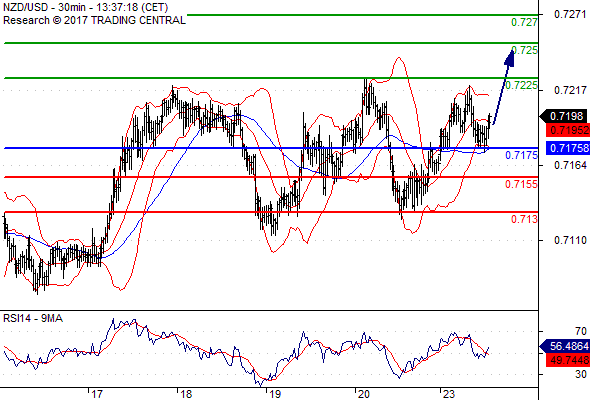
Task: Click the Trading Central research copyright text
Action: tap(94, 20)
